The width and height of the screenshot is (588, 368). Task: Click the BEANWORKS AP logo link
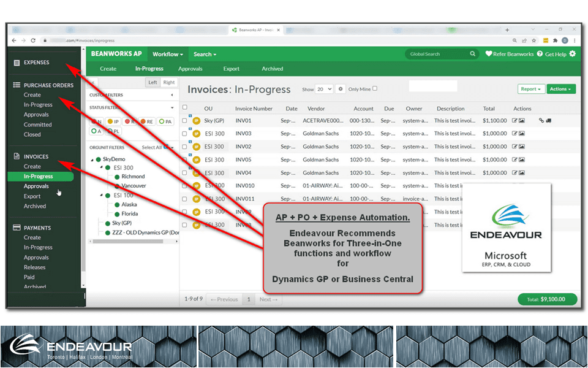(116, 54)
